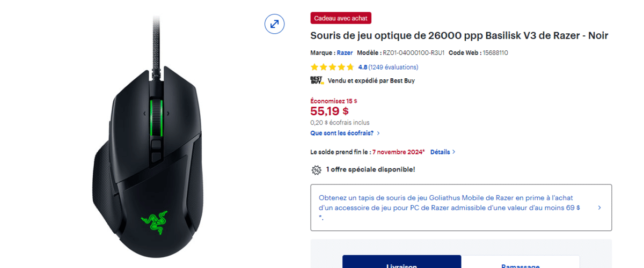Screen dimensions: 644x268
Task: Click the "Cadeau avec achat" red badge
Action: (x=341, y=18)
